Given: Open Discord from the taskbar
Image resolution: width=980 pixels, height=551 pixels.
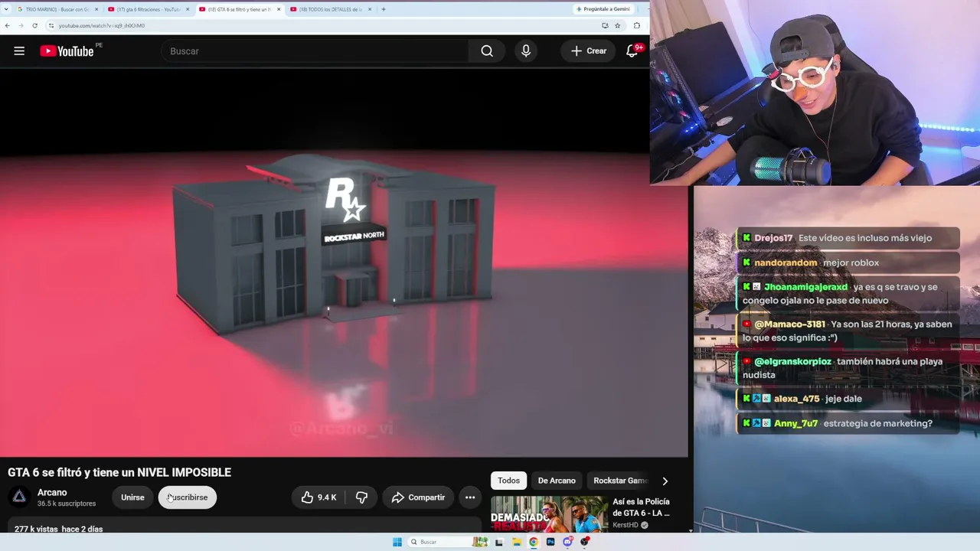Looking at the screenshot, I should tap(567, 542).
